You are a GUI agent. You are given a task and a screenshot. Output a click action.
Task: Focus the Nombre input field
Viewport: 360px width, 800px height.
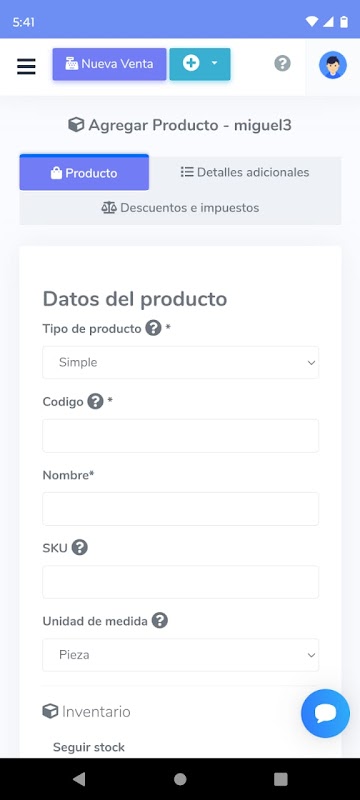point(181,509)
